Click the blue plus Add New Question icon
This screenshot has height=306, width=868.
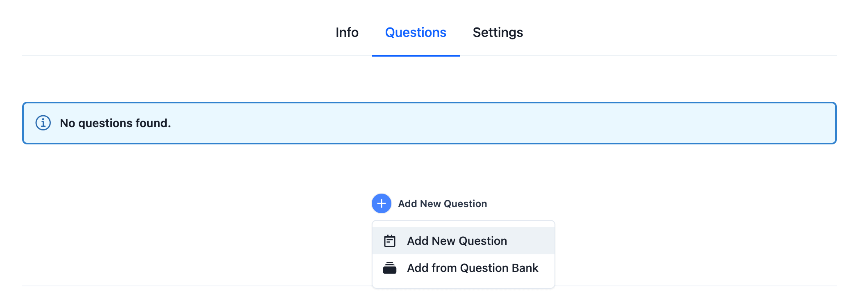pos(381,203)
